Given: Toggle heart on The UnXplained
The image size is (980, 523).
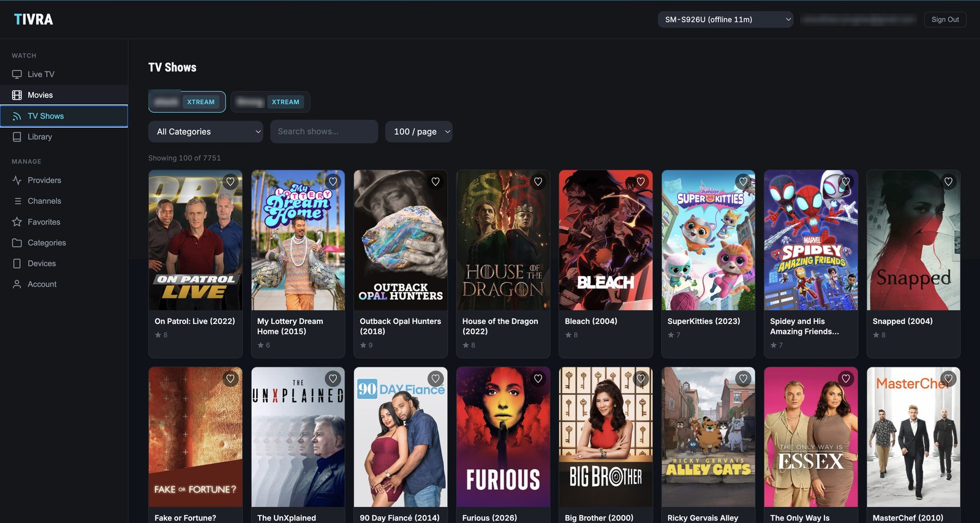Looking at the screenshot, I should click(333, 378).
